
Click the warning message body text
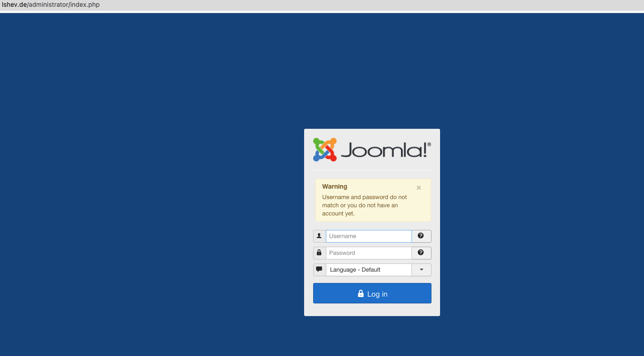tap(364, 205)
